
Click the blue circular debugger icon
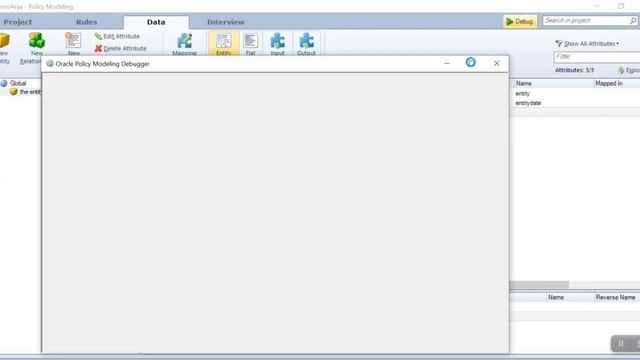pyautogui.click(x=471, y=62)
